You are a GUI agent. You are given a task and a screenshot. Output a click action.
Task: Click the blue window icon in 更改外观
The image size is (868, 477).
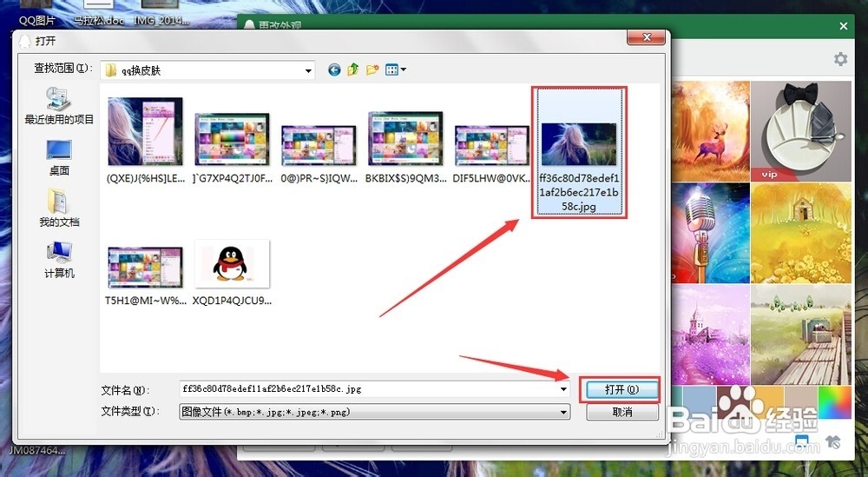[801, 441]
